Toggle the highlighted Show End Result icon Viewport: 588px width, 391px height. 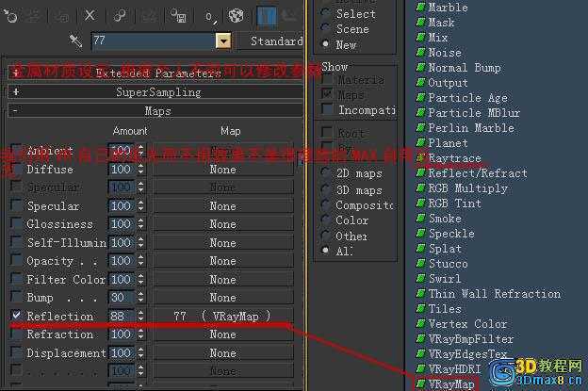[267, 16]
